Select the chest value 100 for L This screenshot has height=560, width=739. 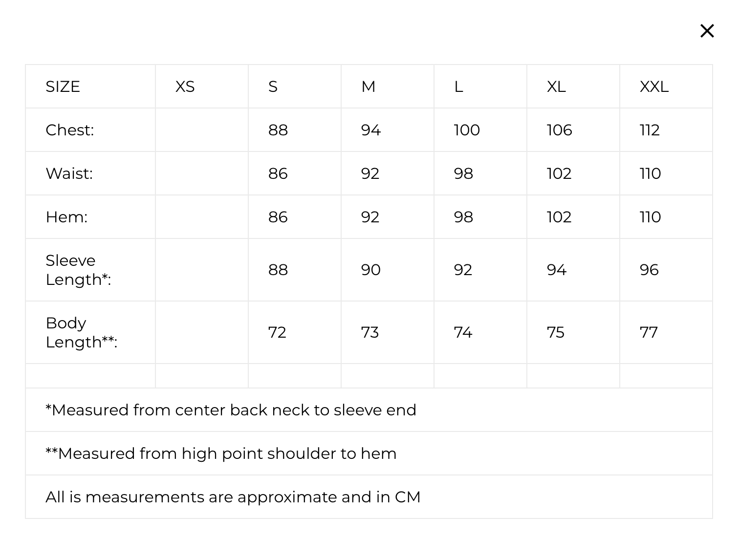click(x=467, y=130)
